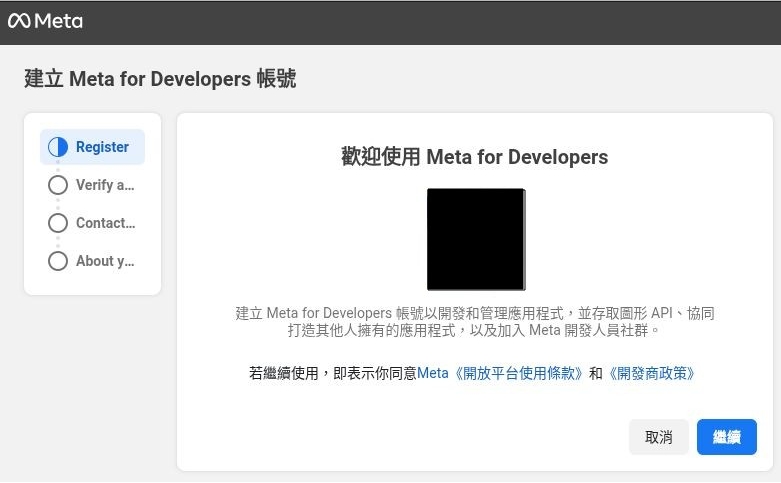Image resolution: width=781 pixels, height=483 pixels.
Task: Select the Contact... step
Action: point(92,223)
